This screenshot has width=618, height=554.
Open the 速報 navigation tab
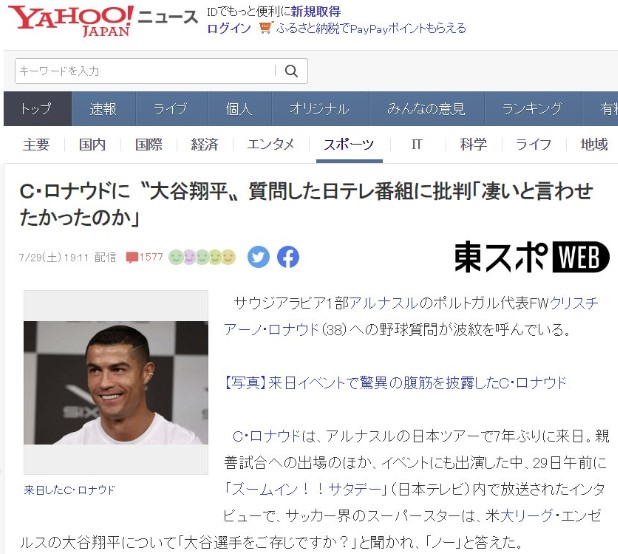(x=104, y=109)
